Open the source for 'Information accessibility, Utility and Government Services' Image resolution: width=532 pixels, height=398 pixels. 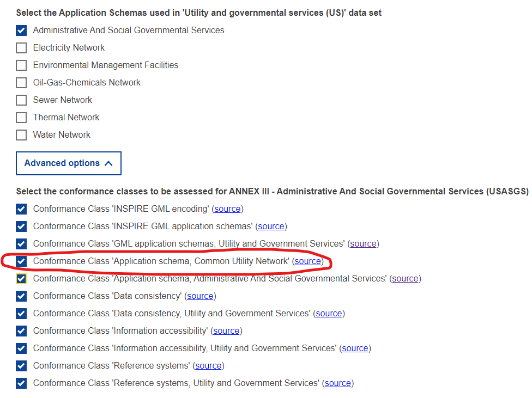click(x=355, y=348)
